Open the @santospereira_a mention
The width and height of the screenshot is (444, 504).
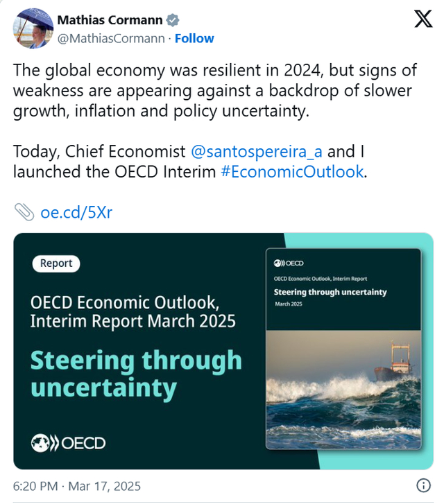pyautogui.click(x=256, y=151)
